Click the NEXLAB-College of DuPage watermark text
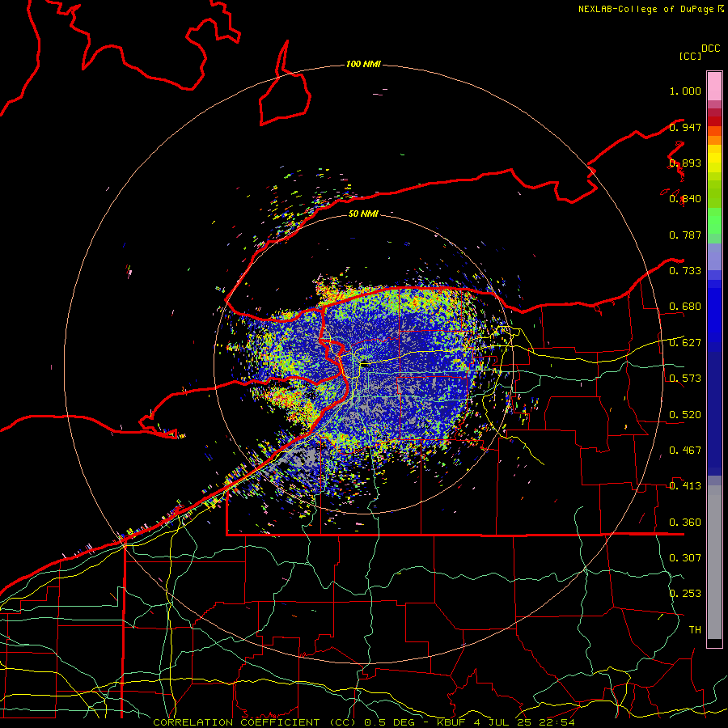728x728 pixels. coord(650,9)
